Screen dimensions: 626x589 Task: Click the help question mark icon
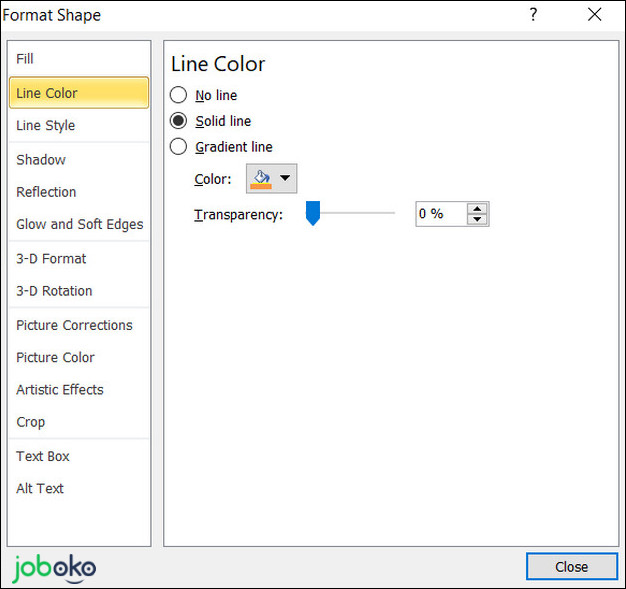coord(534,15)
